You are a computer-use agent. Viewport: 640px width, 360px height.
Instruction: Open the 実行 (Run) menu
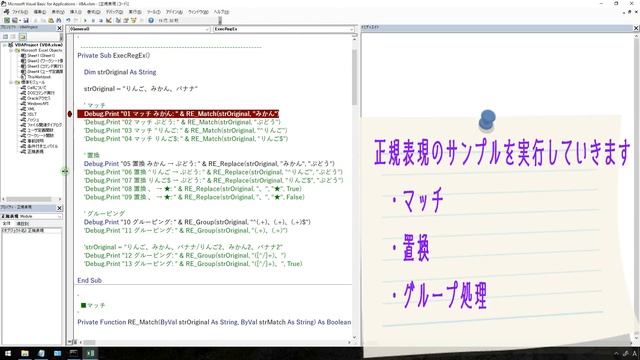coord(135,12)
